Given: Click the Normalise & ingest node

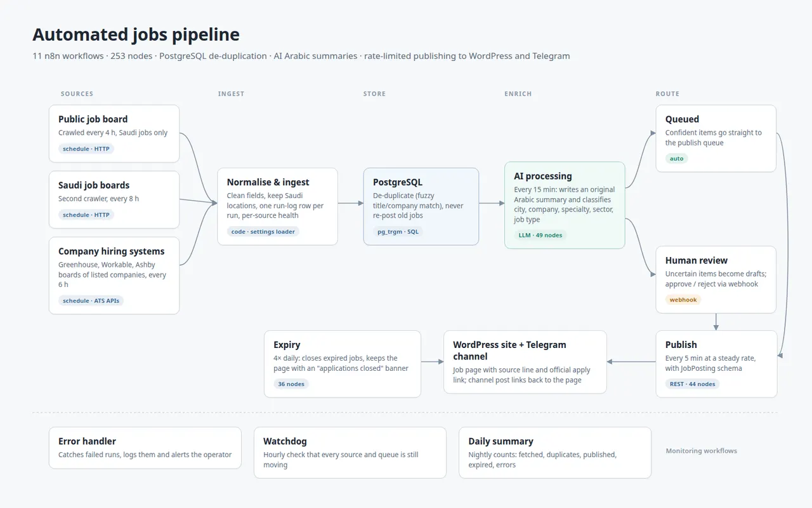Looking at the screenshot, I should [277, 206].
